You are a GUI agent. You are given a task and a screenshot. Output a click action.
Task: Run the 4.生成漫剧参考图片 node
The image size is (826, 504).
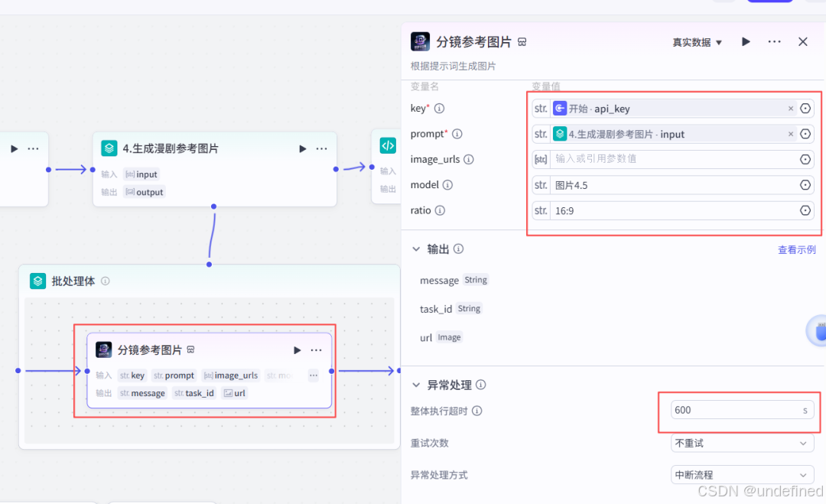click(302, 149)
